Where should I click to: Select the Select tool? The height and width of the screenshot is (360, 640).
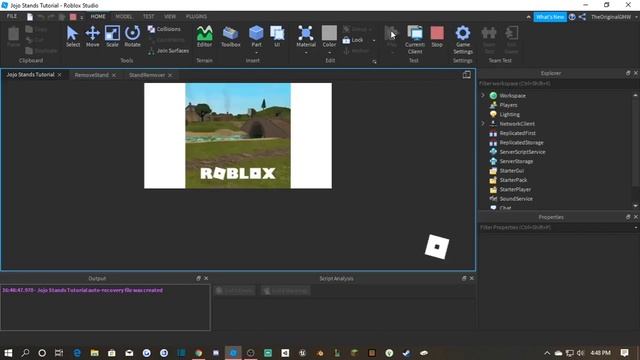pyautogui.click(x=73, y=36)
